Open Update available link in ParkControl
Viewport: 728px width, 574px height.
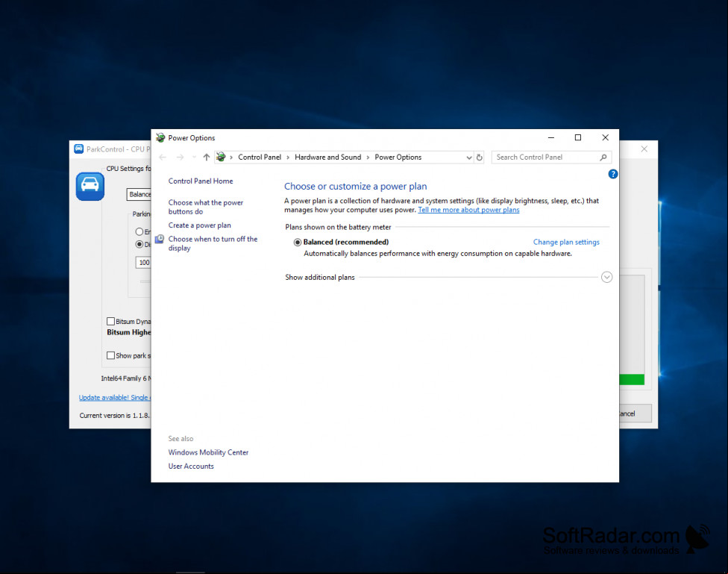[x=115, y=397]
